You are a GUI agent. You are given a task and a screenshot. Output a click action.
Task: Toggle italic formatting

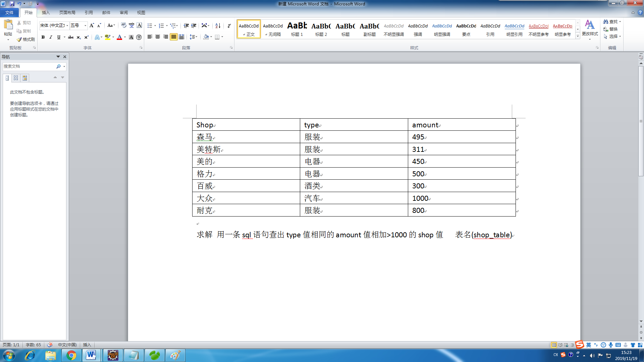51,37
